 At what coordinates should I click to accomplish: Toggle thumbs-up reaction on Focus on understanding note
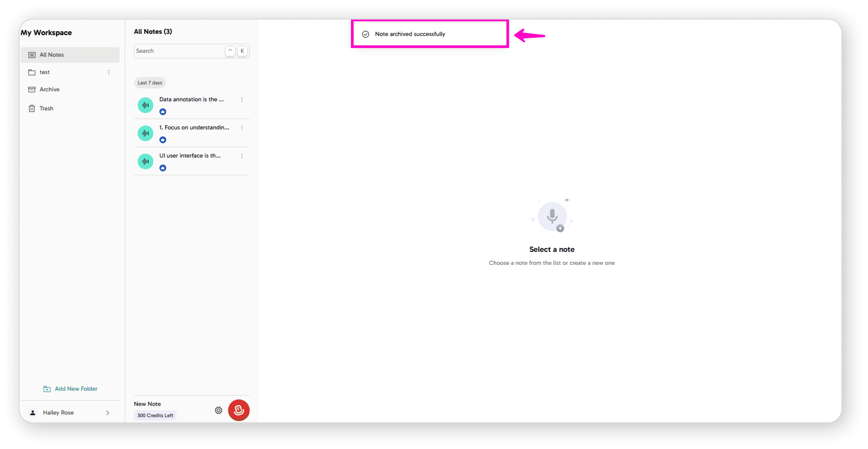tap(163, 140)
